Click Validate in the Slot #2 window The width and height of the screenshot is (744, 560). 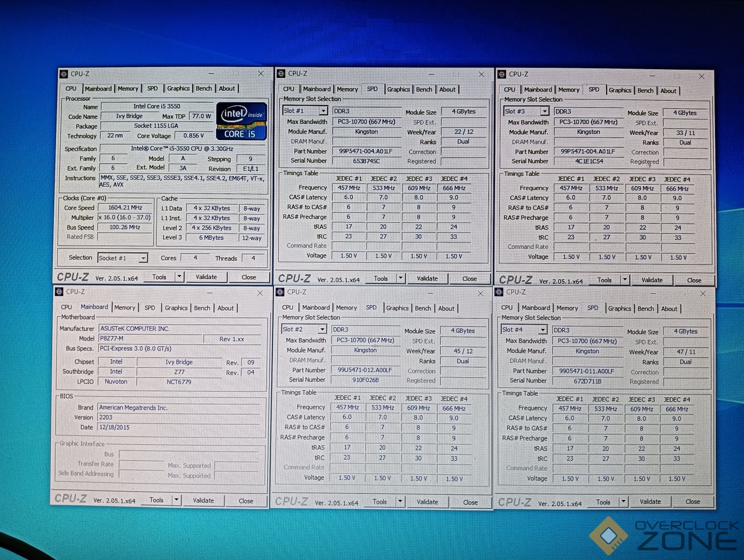coord(427,502)
